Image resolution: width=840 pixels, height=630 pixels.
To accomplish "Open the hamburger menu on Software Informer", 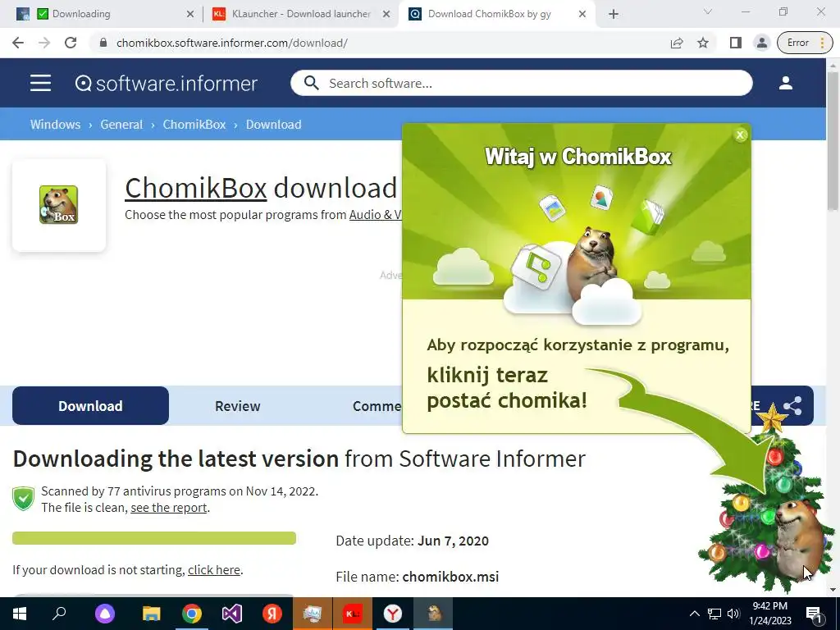I will (41, 83).
